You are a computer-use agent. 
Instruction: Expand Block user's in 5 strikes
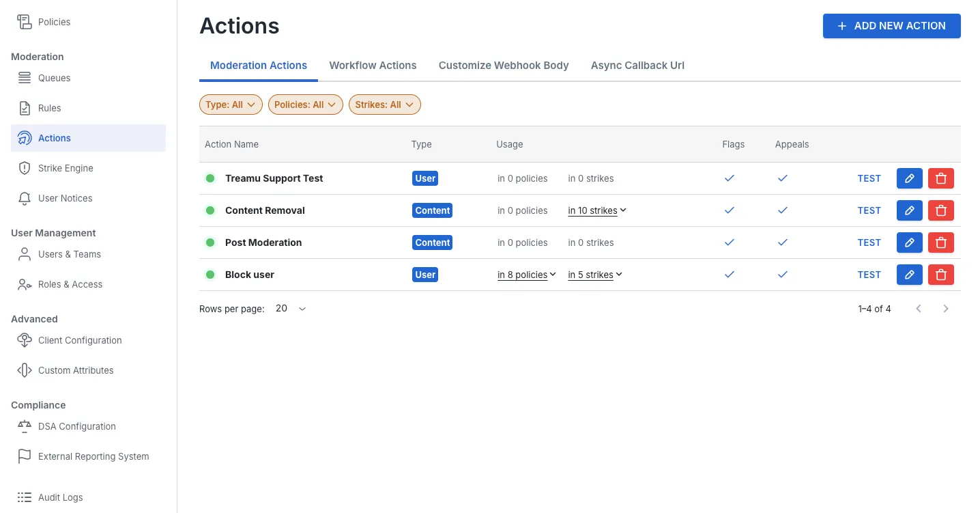click(595, 275)
